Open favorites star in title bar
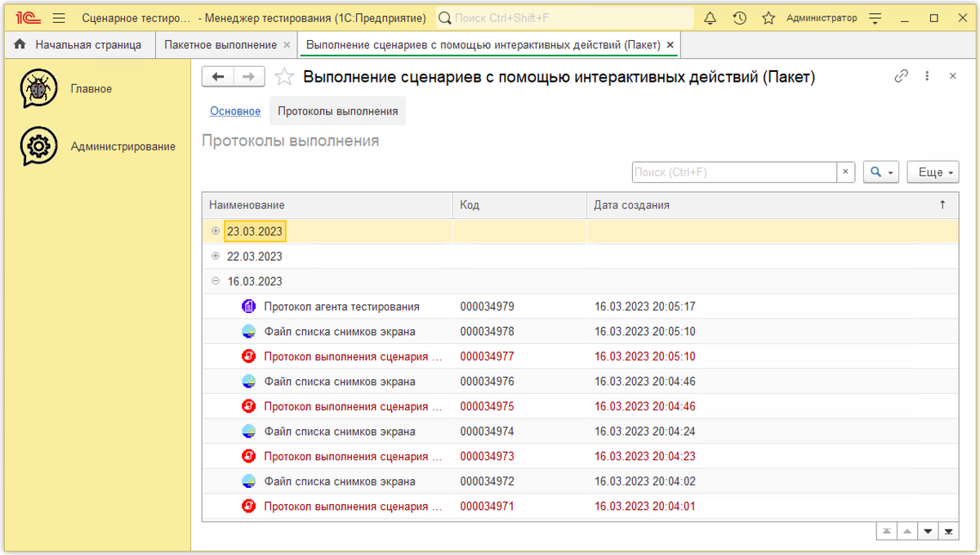 click(x=768, y=18)
